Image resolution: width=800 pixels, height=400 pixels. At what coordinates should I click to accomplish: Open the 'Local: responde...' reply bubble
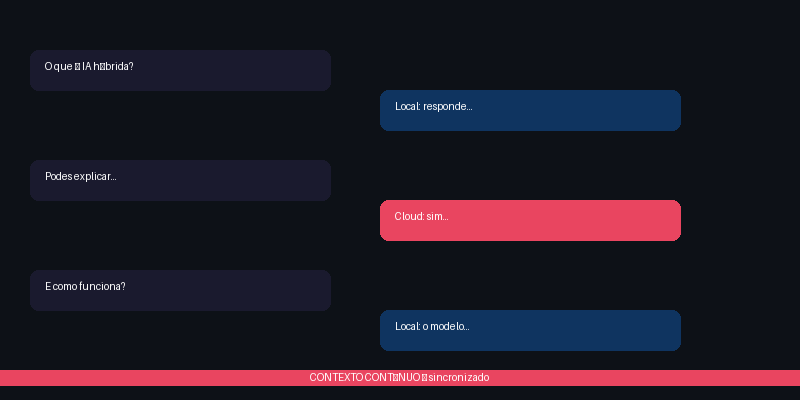(x=530, y=110)
